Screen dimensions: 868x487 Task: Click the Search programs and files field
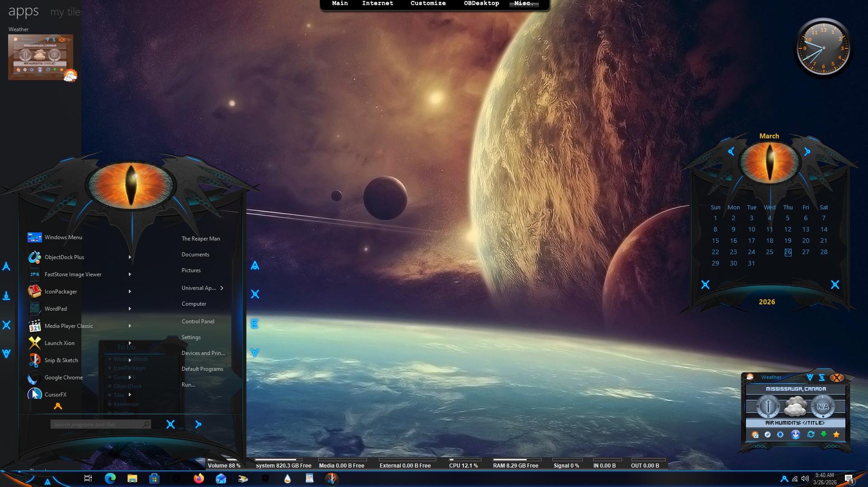point(97,425)
